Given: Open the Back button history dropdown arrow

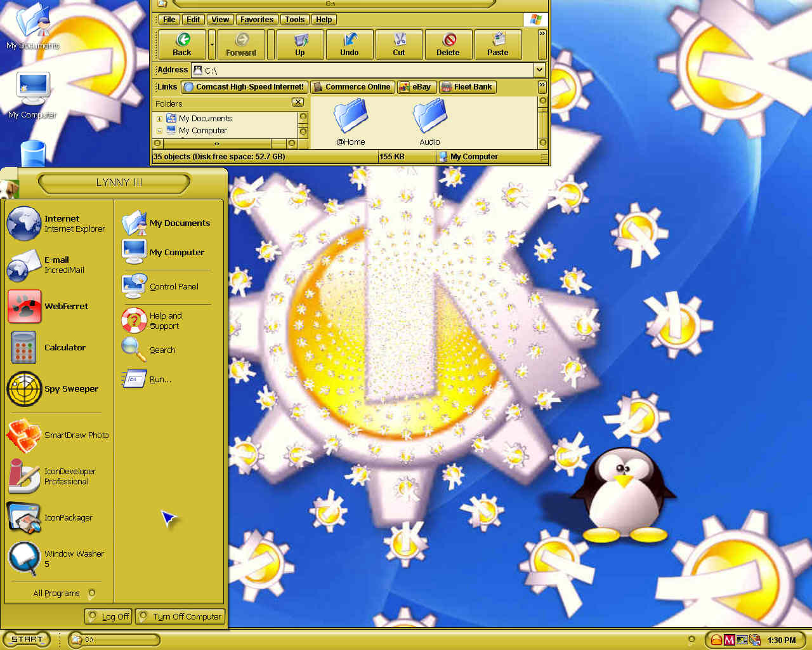Looking at the screenshot, I should (212, 45).
